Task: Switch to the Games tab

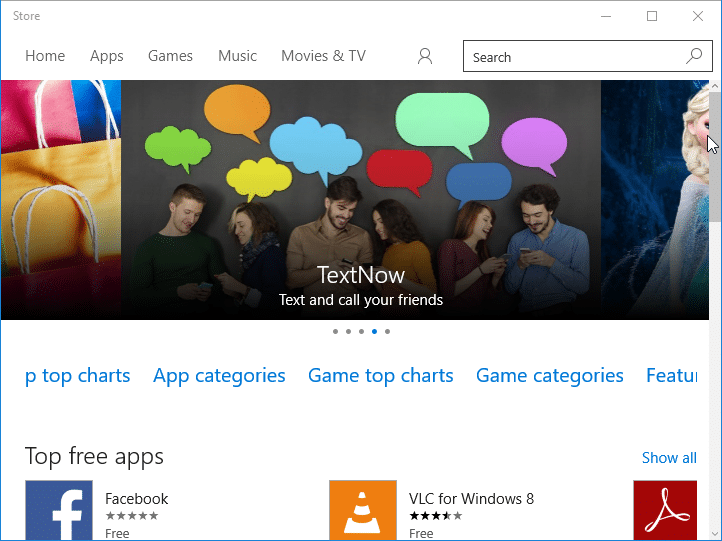Action: [x=170, y=56]
